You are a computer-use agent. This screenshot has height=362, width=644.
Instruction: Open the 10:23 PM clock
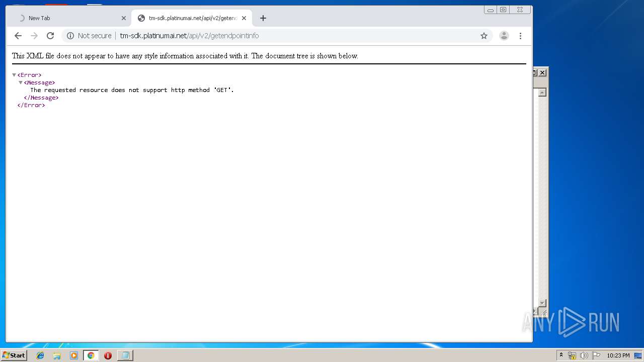(x=618, y=355)
